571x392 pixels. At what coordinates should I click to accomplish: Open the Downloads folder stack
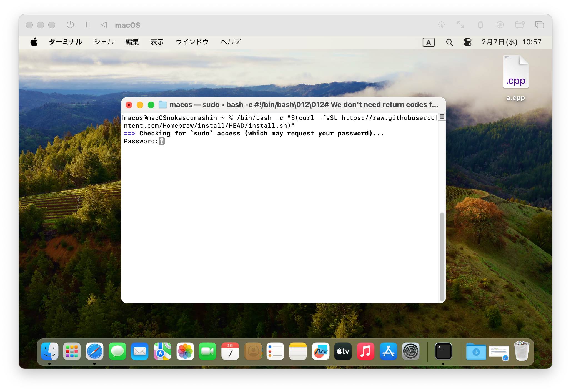click(x=476, y=351)
